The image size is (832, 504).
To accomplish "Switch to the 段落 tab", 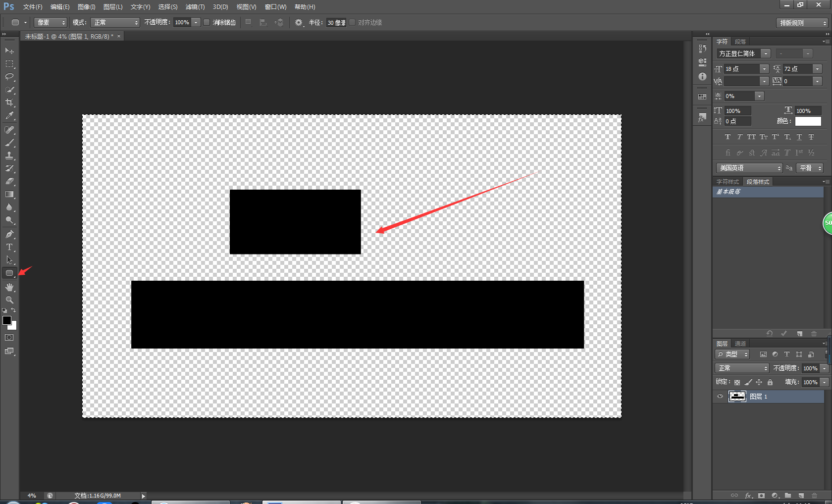I will tap(740, 42).
